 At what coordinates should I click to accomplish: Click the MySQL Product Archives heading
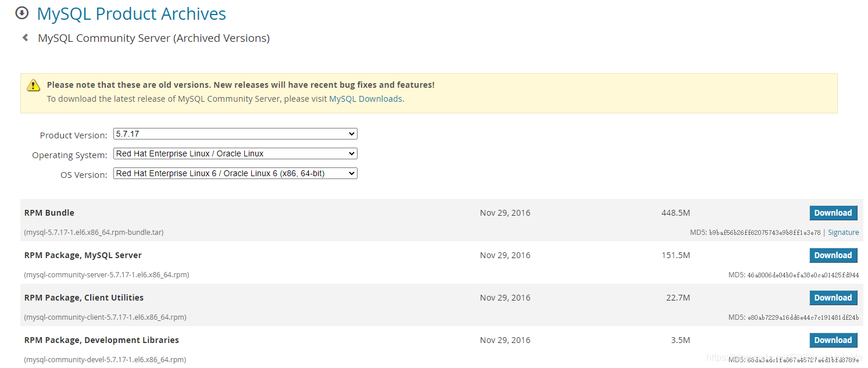[x=131, y=13]
